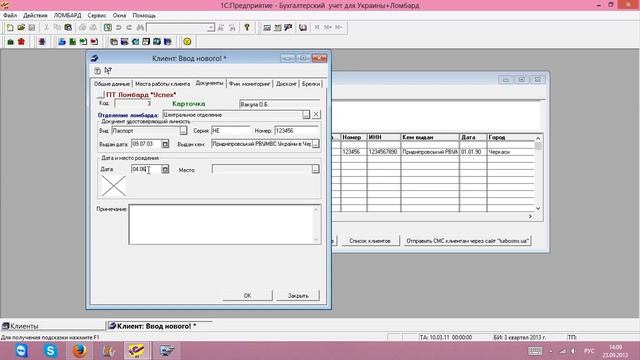Click the Закрыть button

coord(298,296)
